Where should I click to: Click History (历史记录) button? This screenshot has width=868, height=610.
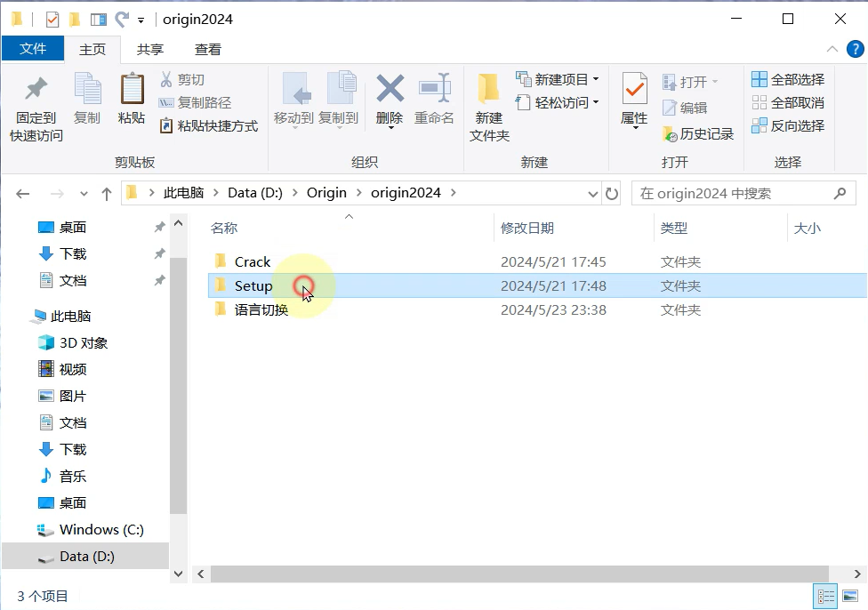click(698, 134)
